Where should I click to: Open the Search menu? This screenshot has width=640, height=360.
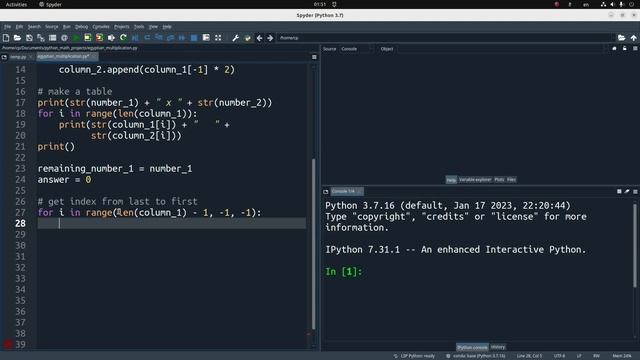click(x=34, y=27)
